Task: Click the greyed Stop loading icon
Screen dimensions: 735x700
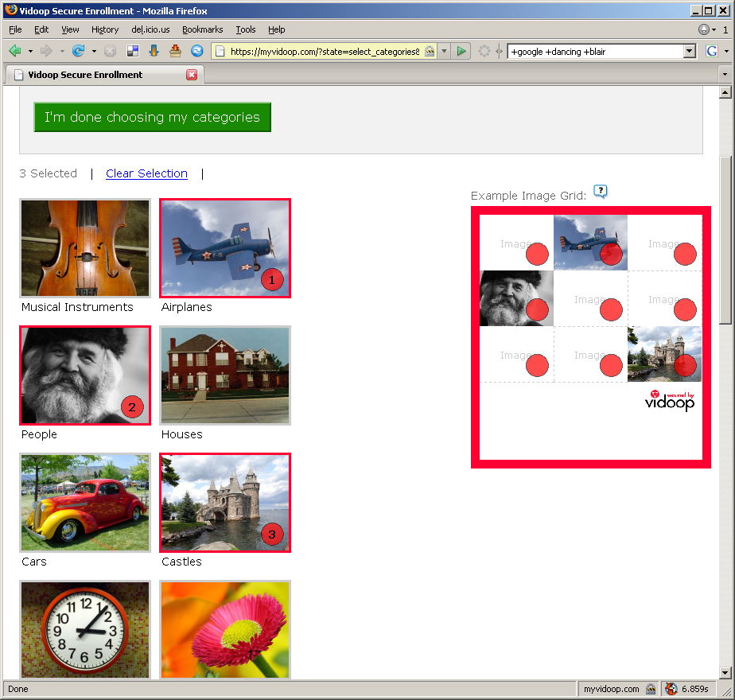Action: click(110, 51)
